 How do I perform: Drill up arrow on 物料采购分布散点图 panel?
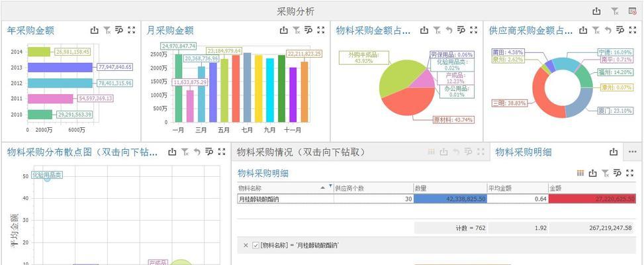(197, 152)
